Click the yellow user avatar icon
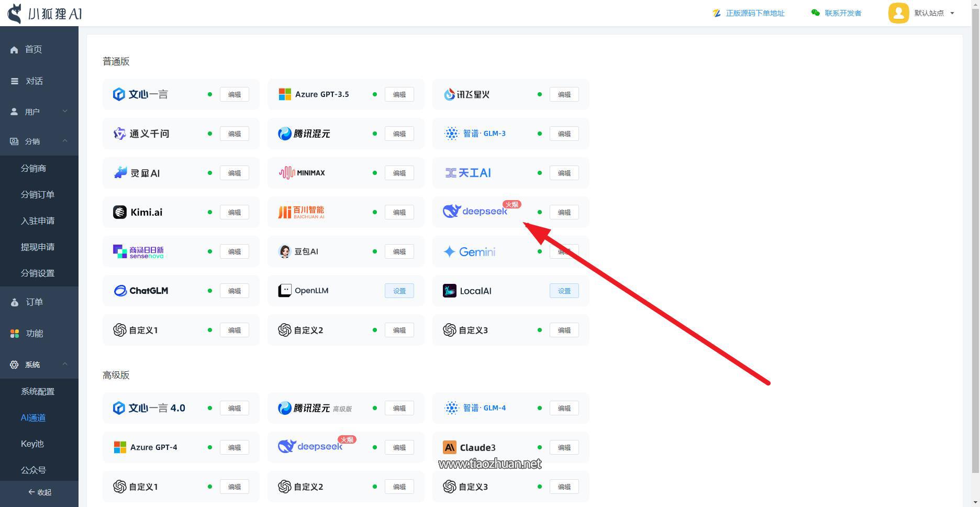 click(898, 13)
